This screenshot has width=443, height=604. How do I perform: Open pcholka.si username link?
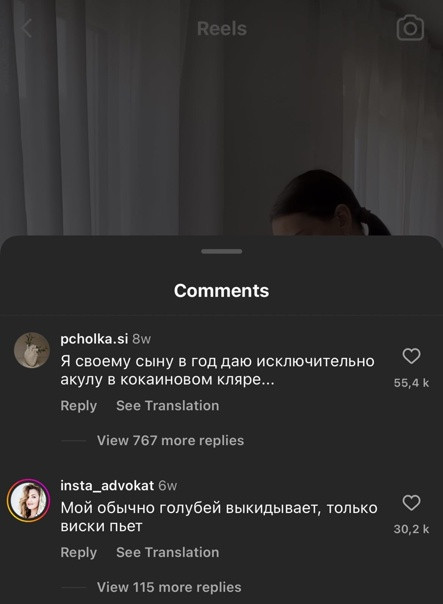pos(94,339)
